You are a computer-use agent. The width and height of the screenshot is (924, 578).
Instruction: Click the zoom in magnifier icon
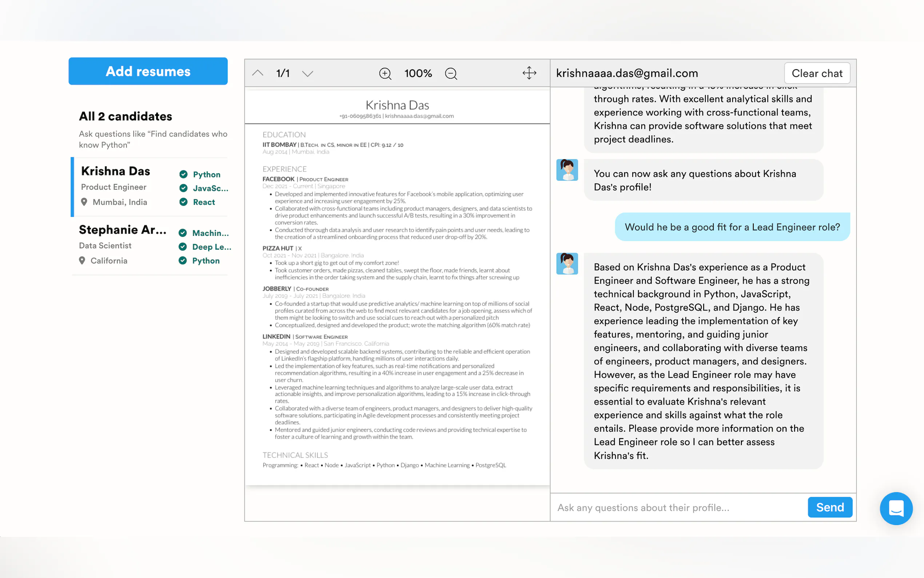click(385, 74)
